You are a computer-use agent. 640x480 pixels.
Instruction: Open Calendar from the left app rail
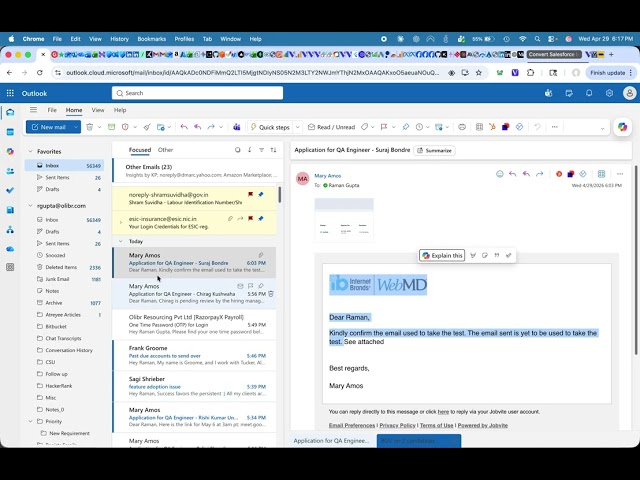10,132
